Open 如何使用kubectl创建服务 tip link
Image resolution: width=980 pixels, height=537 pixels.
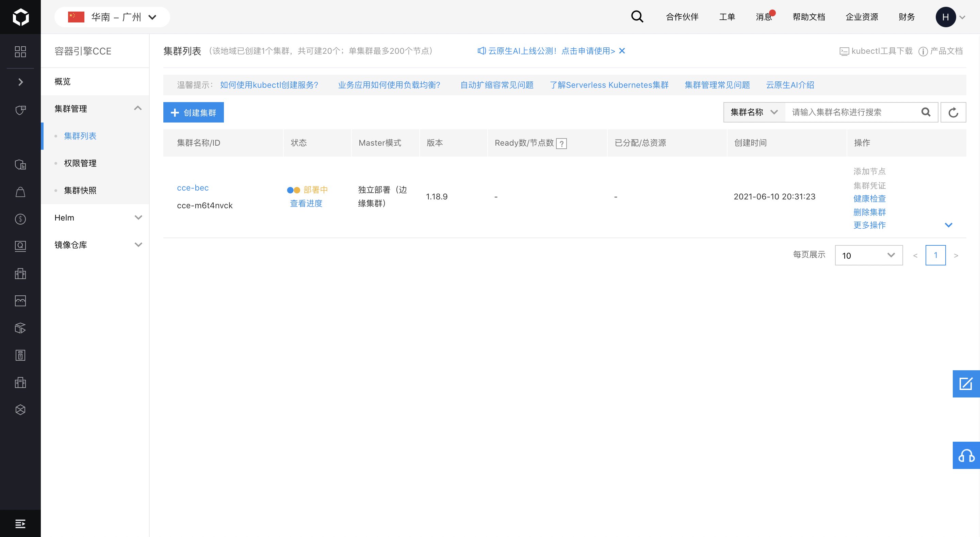coord(269,84)
